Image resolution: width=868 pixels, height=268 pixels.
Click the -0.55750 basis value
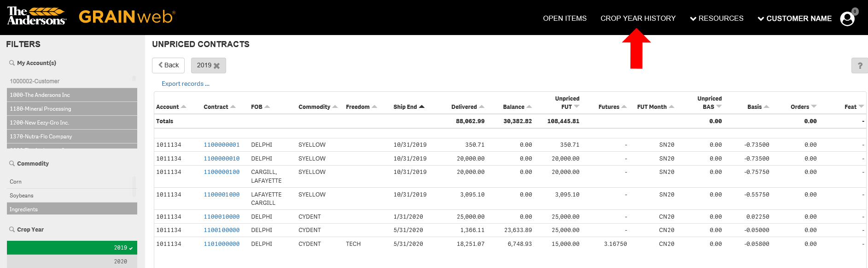click(757, 195)
